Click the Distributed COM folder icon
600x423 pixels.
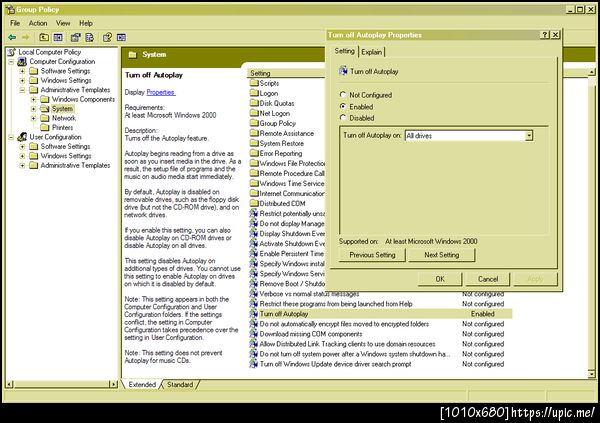[x=254, y=203]
